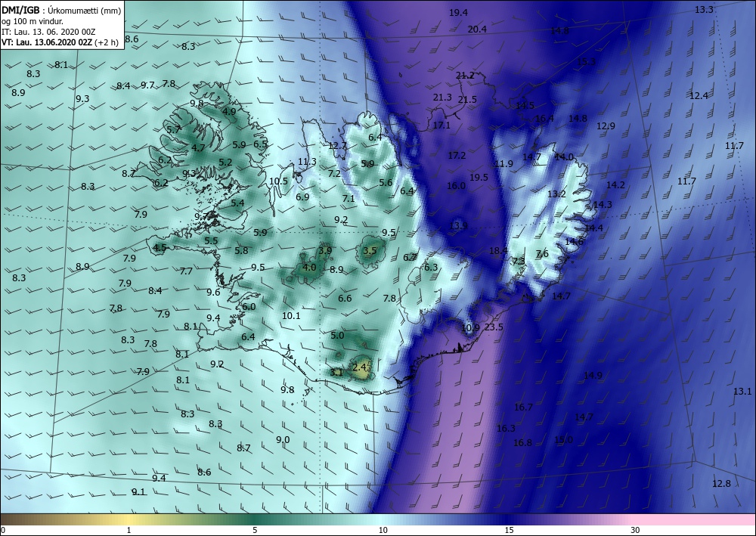The image size is (756, 536).
Task: Click the map value 16.0
Action: (456, 185)
